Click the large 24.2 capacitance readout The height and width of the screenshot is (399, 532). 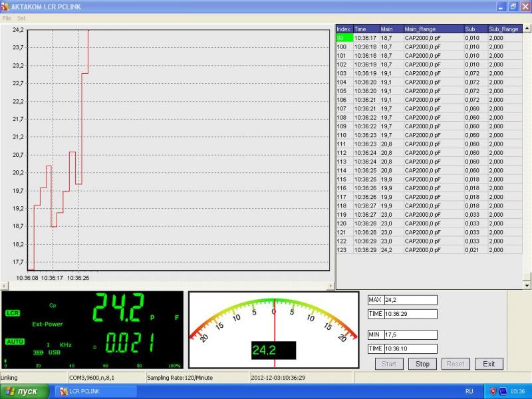[119, 307]
